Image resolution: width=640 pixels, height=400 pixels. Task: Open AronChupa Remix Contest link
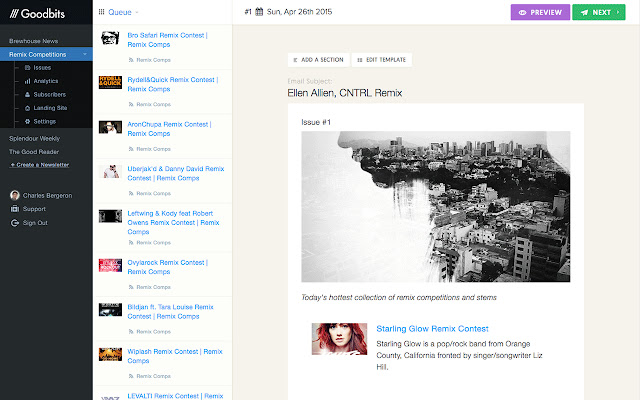(169, 129)
